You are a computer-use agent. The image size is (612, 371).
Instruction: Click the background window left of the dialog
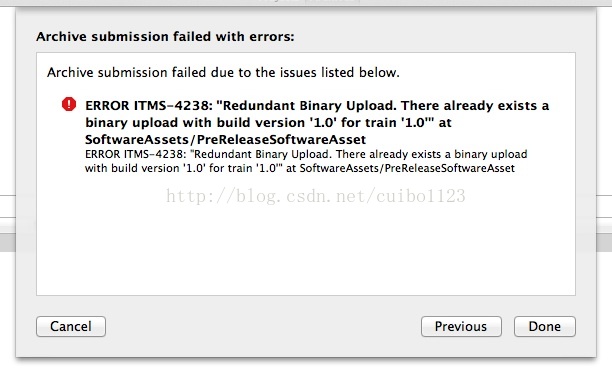pos(7,117)
